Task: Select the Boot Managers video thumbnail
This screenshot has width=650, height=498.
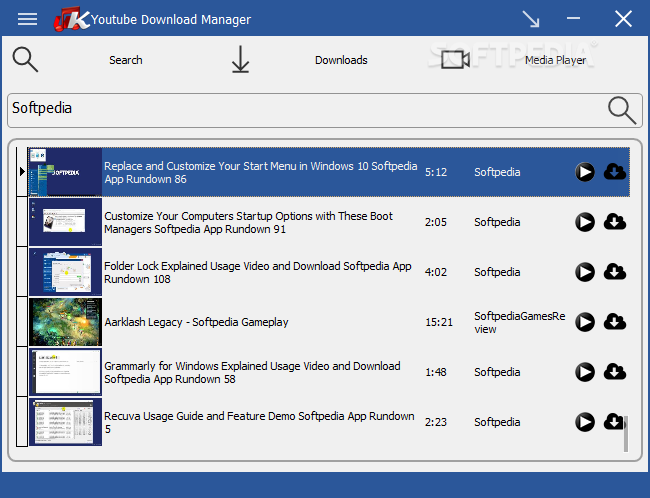Action: pyautogui.click(x=65, y=222)
